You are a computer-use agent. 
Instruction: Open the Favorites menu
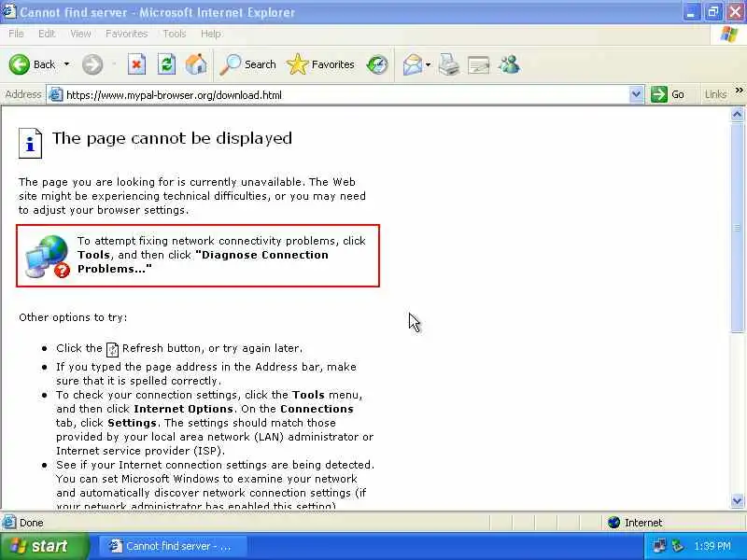coord(127,34)
